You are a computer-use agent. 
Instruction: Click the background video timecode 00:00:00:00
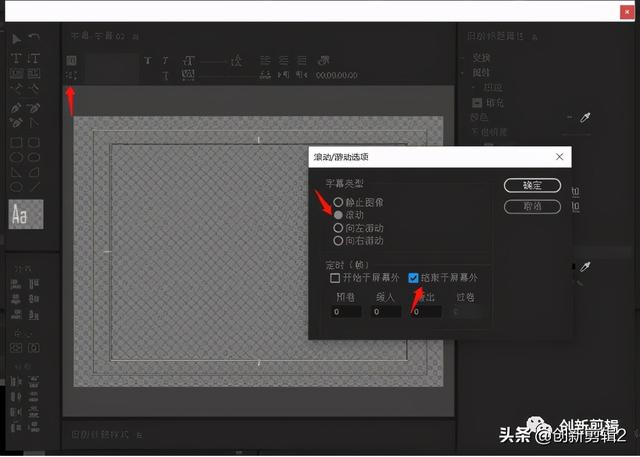[337, 75]
